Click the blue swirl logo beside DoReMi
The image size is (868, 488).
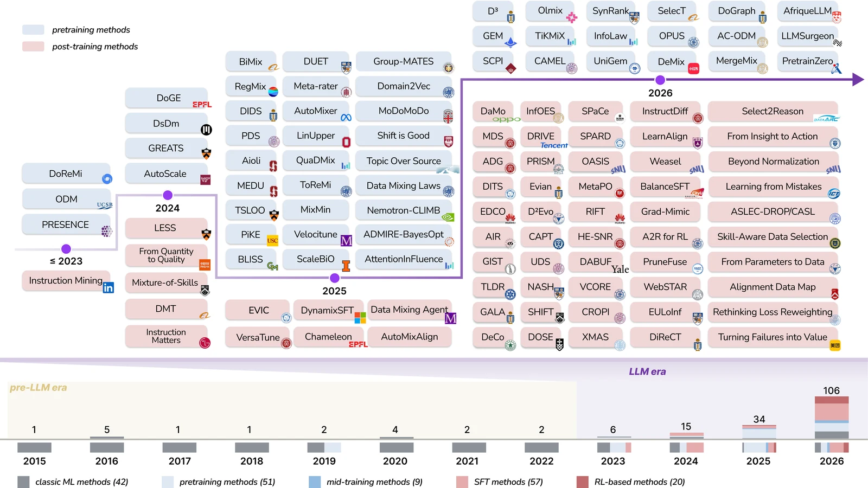[107, 179]
